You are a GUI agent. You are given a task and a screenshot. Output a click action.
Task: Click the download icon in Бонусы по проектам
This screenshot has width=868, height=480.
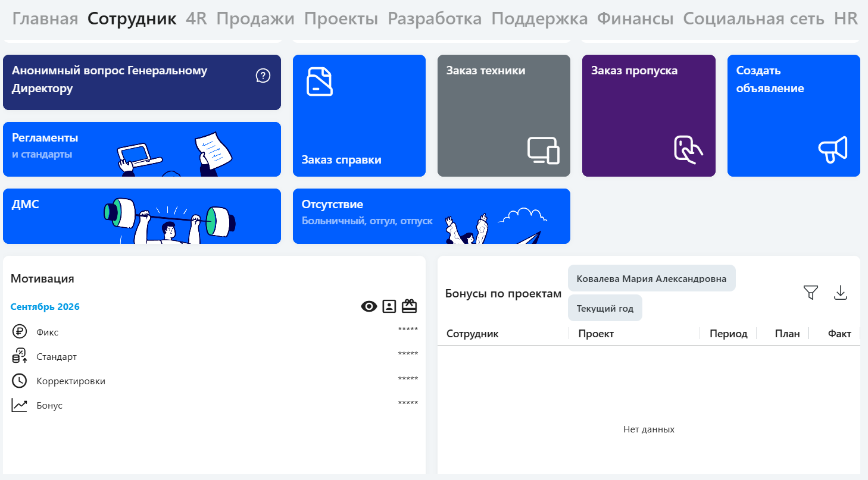tap(841, 293)
